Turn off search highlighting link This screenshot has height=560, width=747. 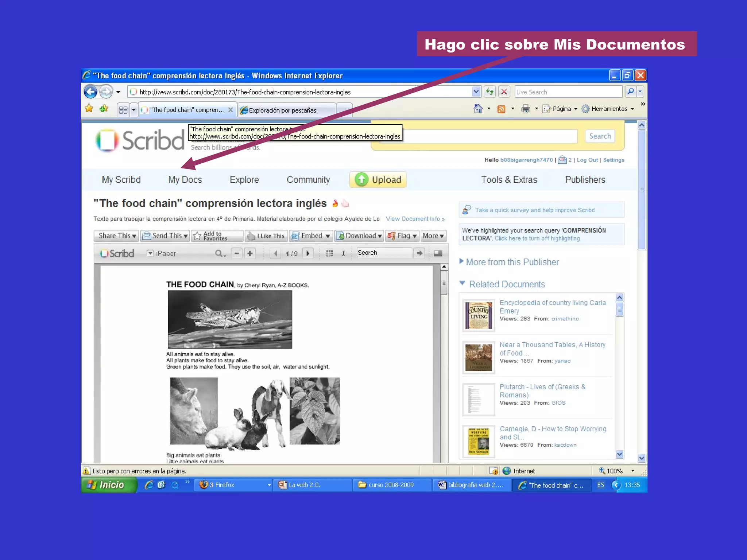click(x=537, y=238)
